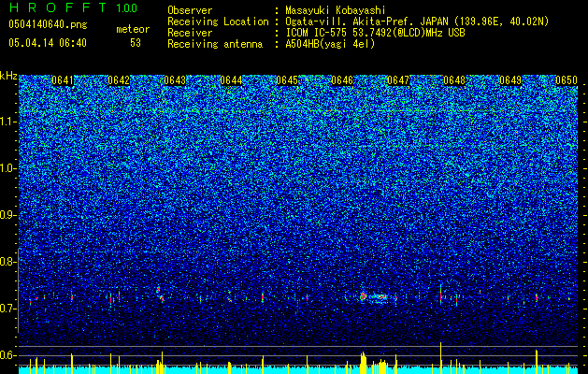588x374 pixels.
Task: Click the 0641 time marker
Action: [63, 80]
